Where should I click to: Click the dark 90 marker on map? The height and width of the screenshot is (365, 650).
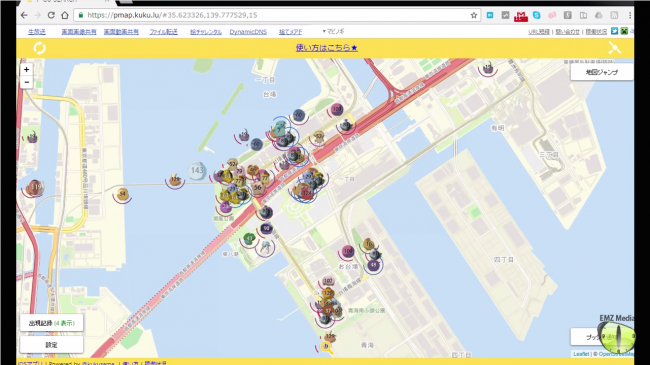266,229
